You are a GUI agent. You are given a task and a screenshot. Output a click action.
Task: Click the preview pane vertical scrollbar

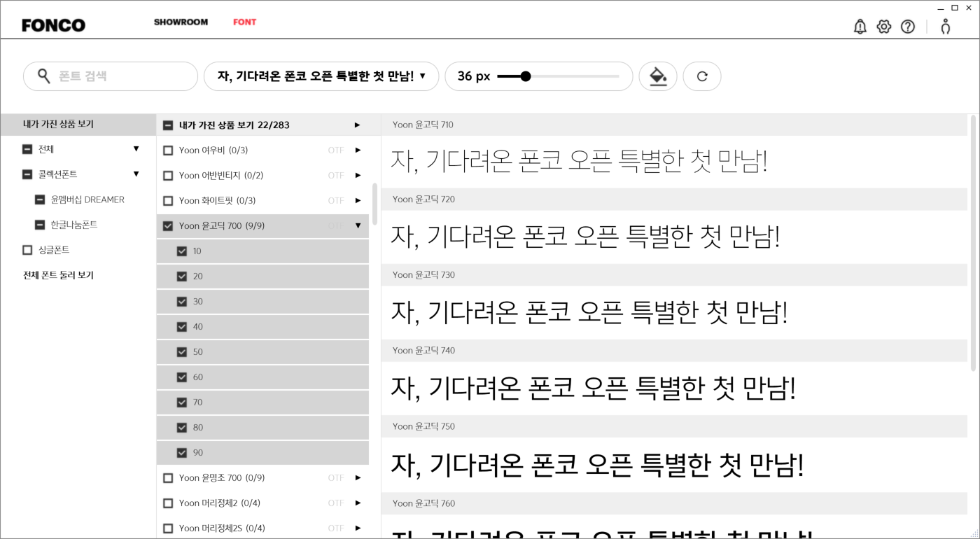(973, 243)
